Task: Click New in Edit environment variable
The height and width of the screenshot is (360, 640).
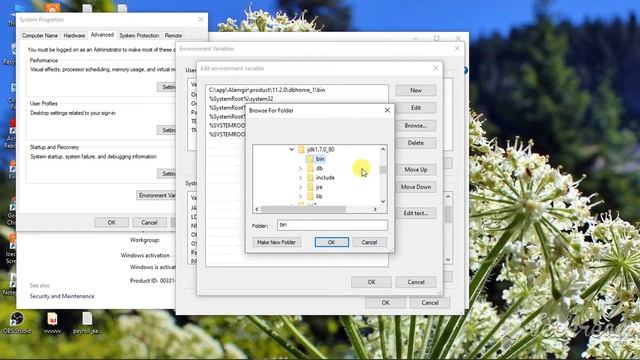Action: [x=416, y=90]
